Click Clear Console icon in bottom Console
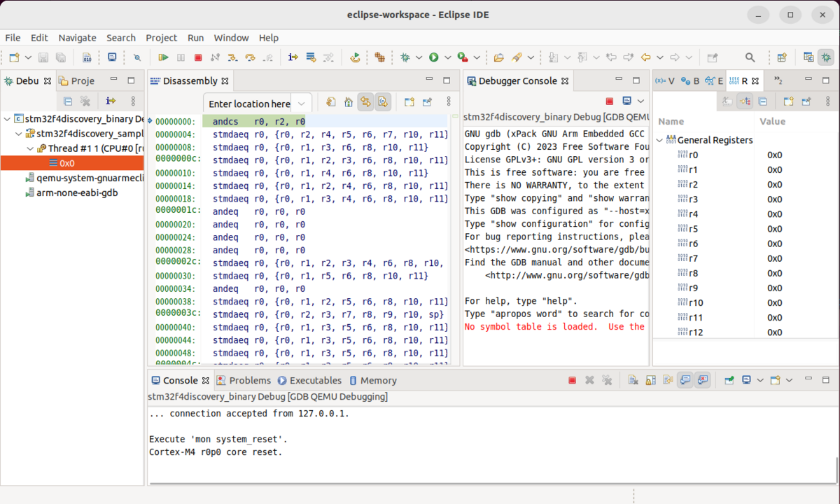 [x=632, y=380]
